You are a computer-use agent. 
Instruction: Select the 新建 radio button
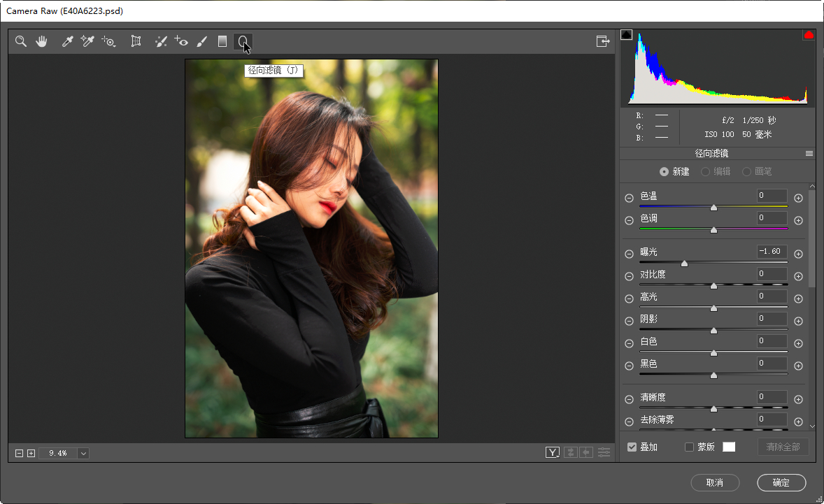pyautogui.click(x=664, y=171)
